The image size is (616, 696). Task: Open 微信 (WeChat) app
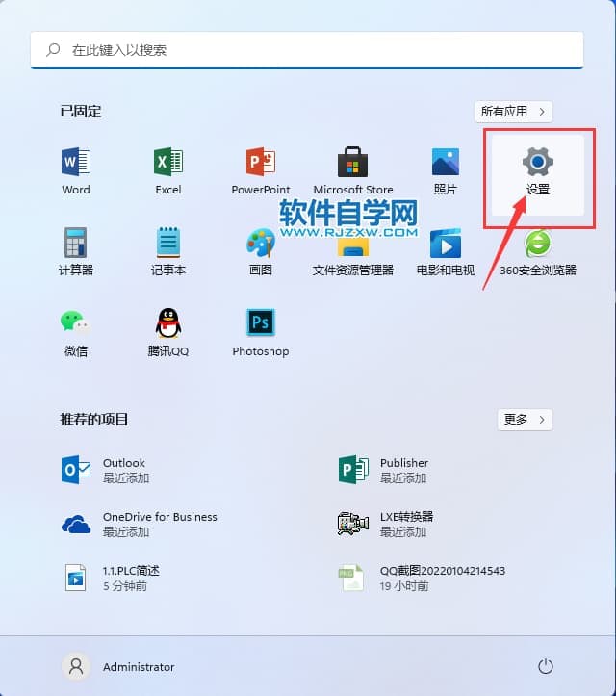76,323
